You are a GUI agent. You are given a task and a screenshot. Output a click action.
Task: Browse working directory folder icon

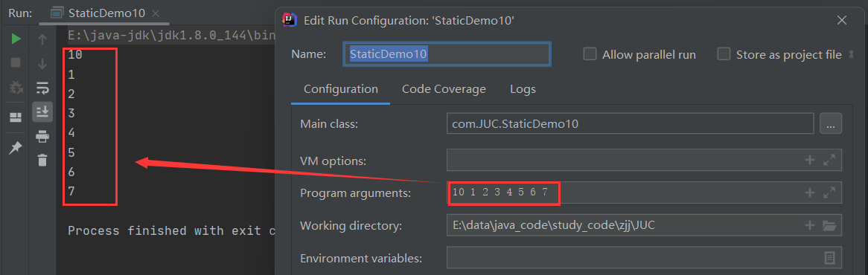[829, 225]
